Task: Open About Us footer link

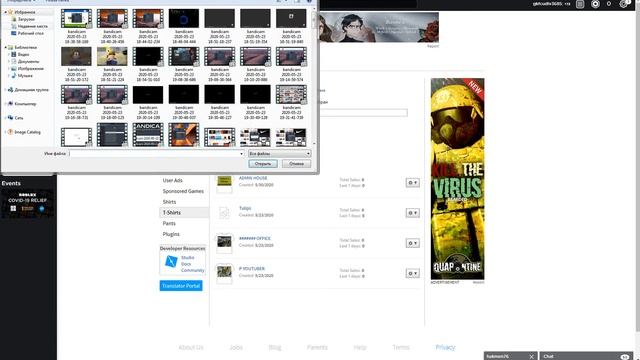Action: click(191, 348)
